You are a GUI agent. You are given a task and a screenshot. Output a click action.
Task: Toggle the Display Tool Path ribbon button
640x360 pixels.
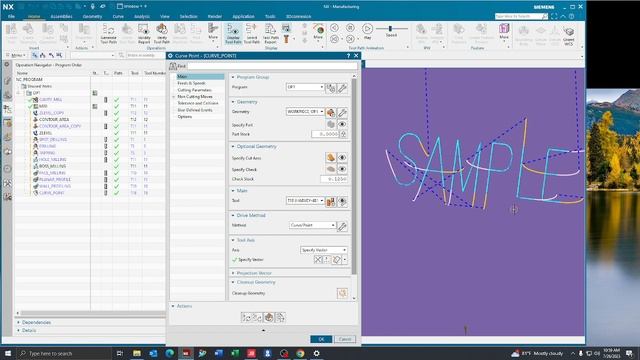point(233,33)
